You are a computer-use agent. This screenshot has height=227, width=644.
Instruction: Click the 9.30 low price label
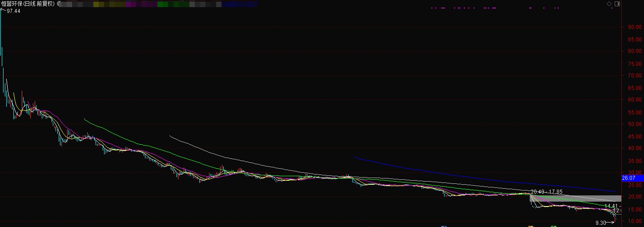click(x=601, y=223)
